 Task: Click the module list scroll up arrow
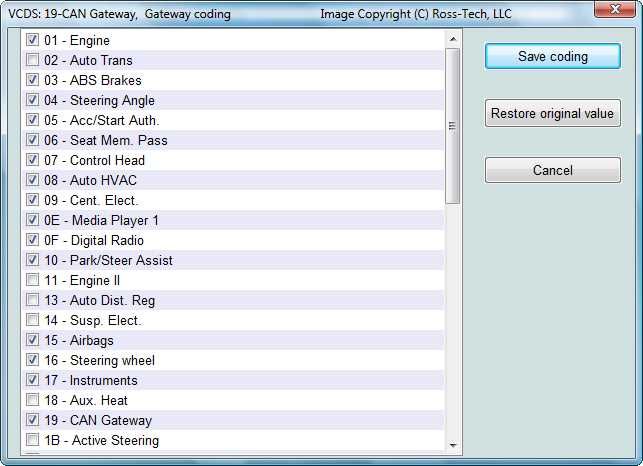click(x=453, y=39)
